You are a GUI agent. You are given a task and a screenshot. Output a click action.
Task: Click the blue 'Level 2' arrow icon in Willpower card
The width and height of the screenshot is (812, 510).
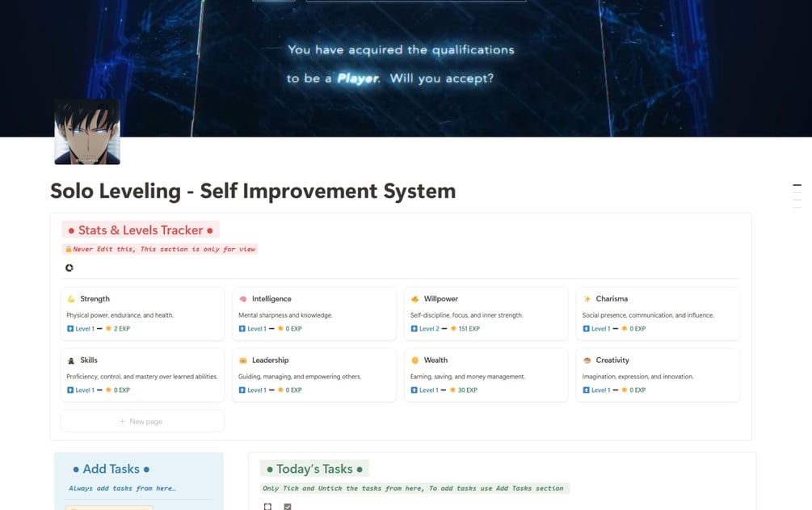[x=414, y=329]
